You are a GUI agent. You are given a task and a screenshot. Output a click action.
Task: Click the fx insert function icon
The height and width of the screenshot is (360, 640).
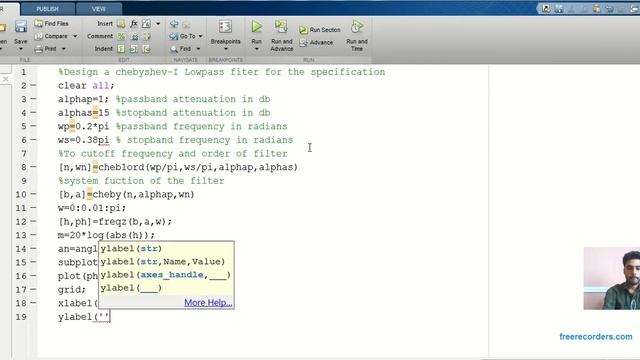133,24
